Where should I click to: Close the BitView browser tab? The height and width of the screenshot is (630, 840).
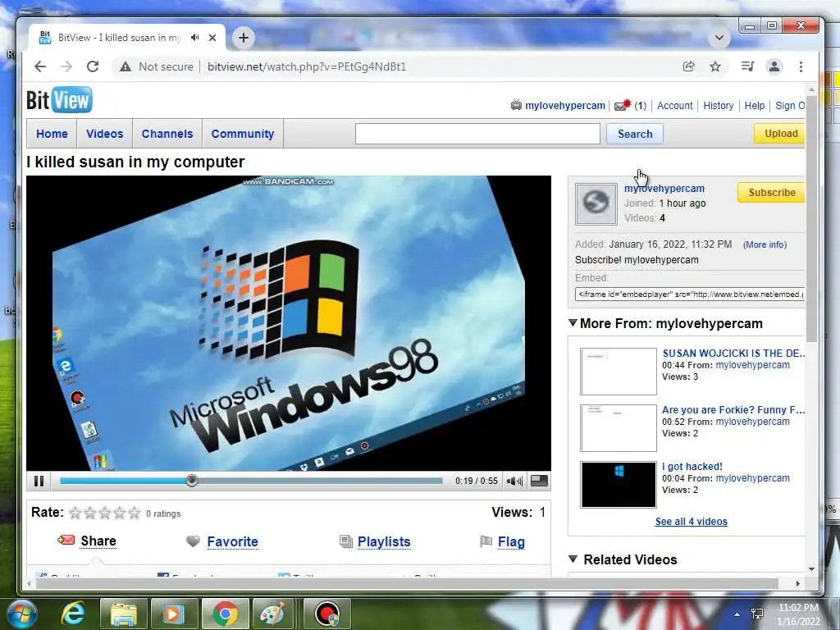[x=212, y=38]
